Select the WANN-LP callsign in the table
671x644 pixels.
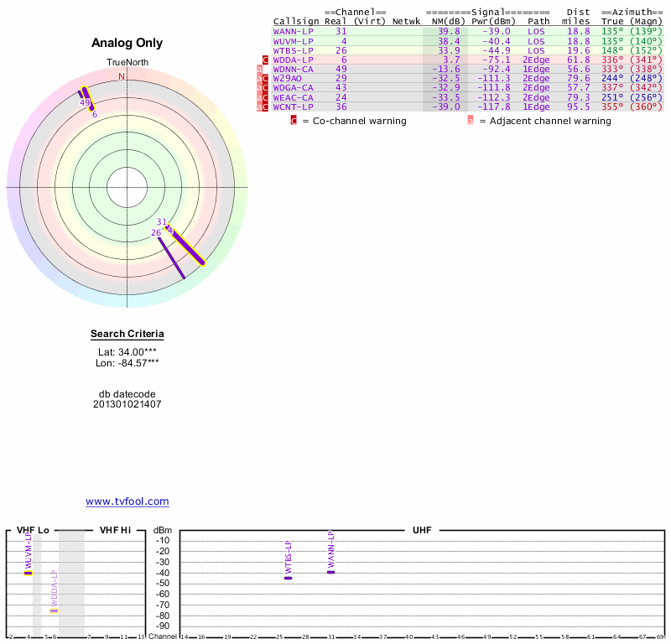click(293, 31)
